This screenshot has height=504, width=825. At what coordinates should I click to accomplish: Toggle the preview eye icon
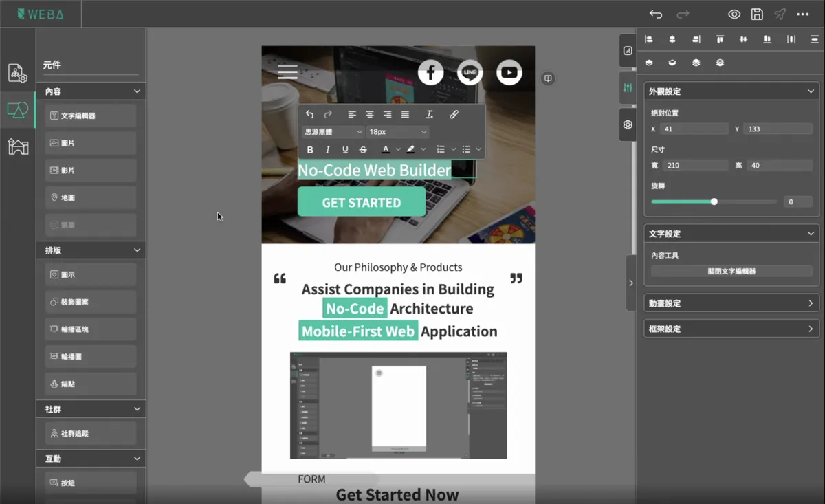coord(734,14)
